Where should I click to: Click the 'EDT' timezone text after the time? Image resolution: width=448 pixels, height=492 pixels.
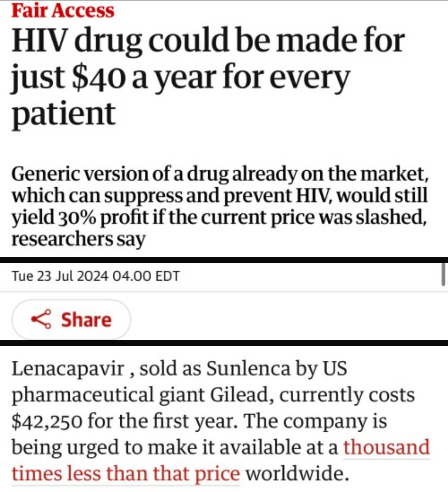click(x=168, y=276)
